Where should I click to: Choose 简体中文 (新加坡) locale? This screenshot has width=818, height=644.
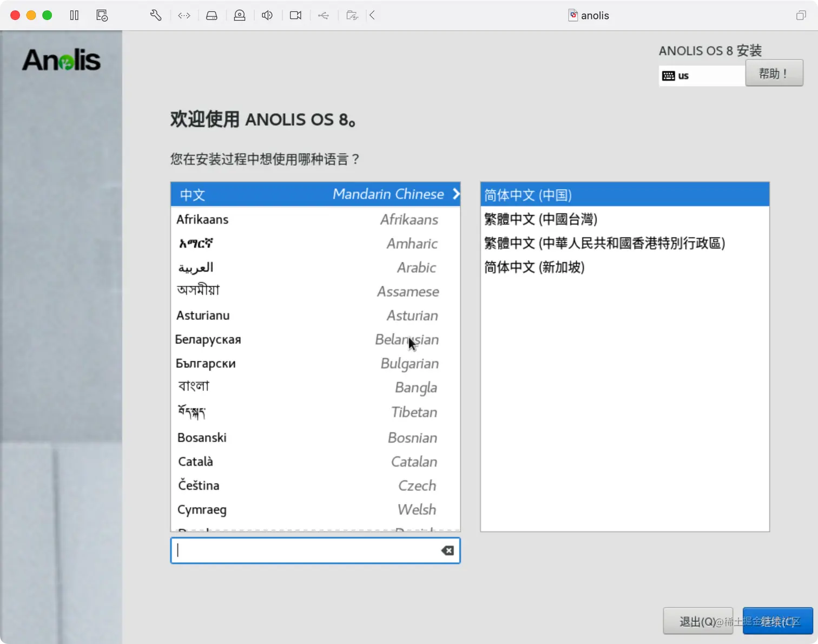coord(625,267)
